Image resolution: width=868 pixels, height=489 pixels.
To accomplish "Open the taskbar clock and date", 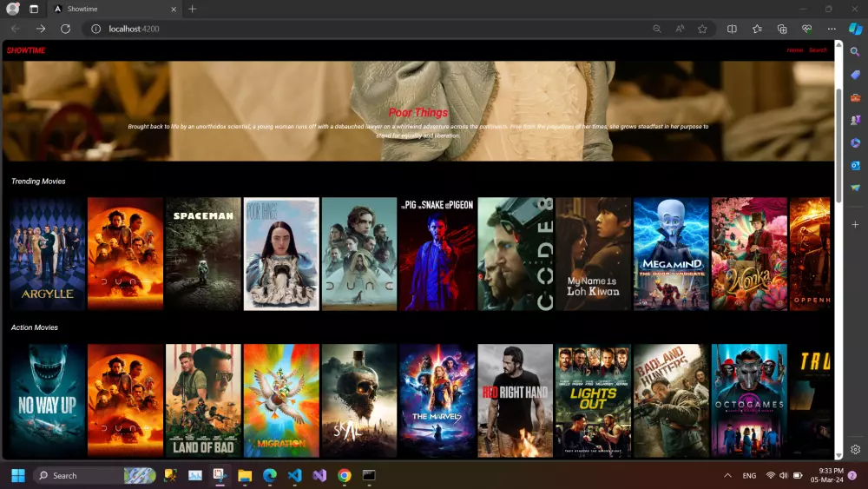I will point(826,475).
